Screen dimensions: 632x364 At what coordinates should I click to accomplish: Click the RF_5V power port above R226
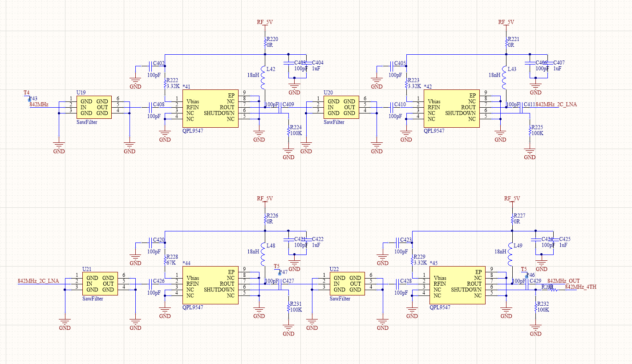point(264,198)
